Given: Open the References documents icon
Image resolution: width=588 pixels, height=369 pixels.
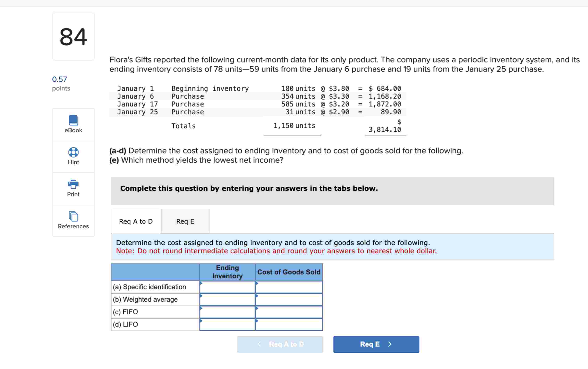Looking at the screenshot, I should point(73,216).
